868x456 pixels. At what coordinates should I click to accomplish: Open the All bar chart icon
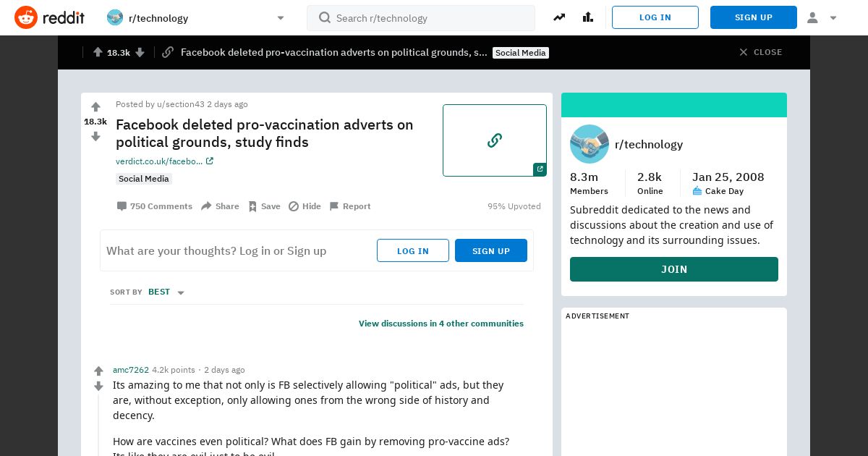(587, 17)
